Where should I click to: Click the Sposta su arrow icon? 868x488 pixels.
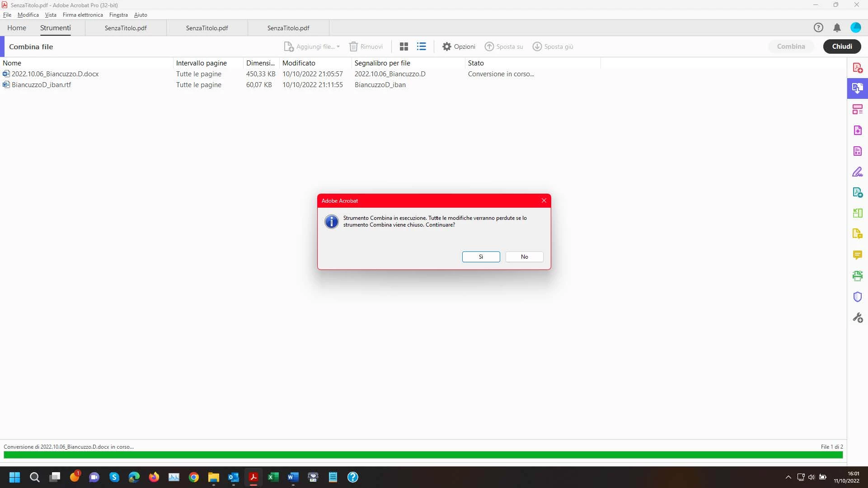[x=489, y=46]
